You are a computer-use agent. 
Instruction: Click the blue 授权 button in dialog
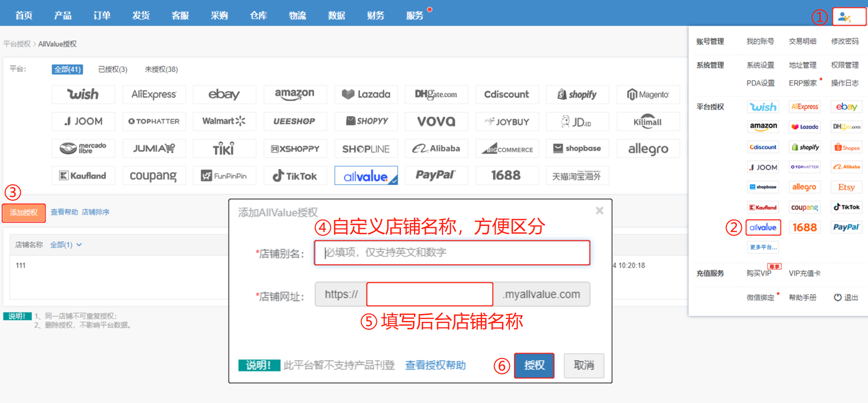[534, 365]
